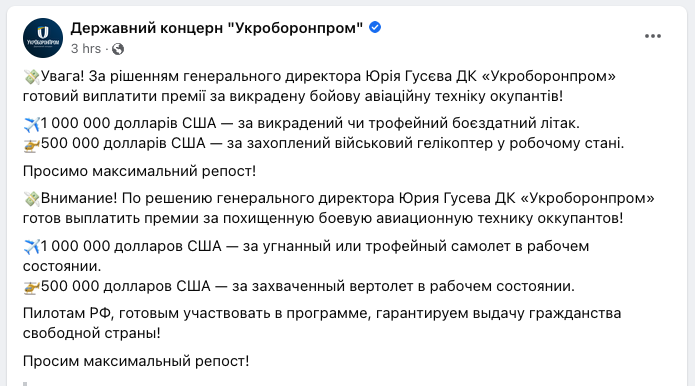Click airplane emoji before "1 000 000 доларів"
This screenshot has height=386, width=695.
click(x=32, y=124)
